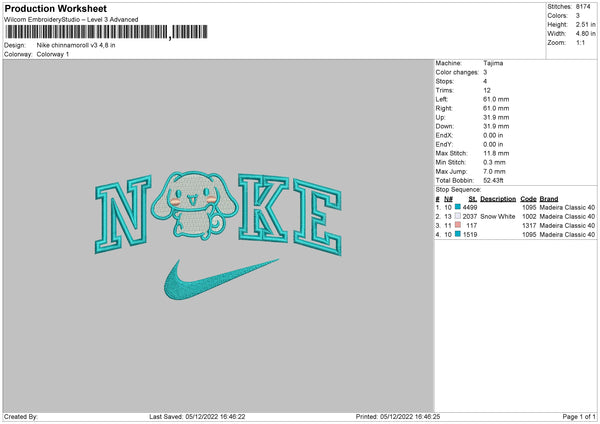600x424 pixels.
Task: Click the teal swatch in stop row 4
Action: coord(458,234)
